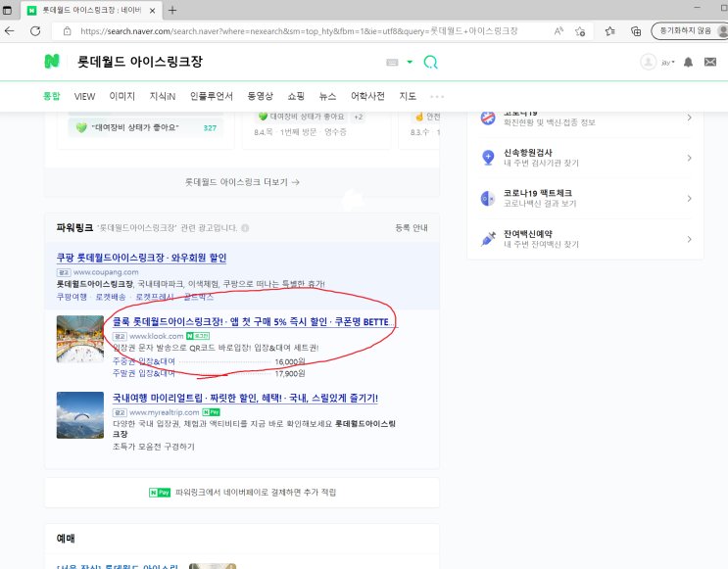728x569 pixels.
Task: Click the 주중권 입장&대여 link
Action: pos(144,361)
